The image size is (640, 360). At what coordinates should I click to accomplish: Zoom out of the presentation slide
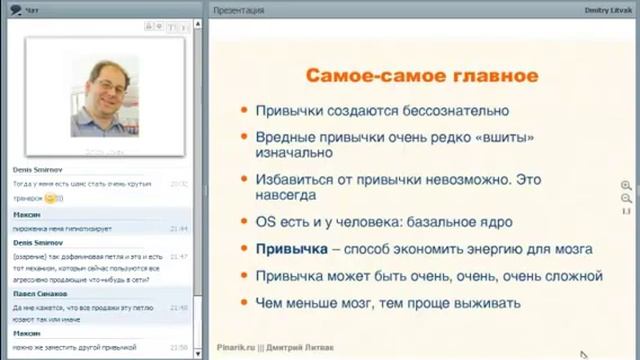click(626, 198)
